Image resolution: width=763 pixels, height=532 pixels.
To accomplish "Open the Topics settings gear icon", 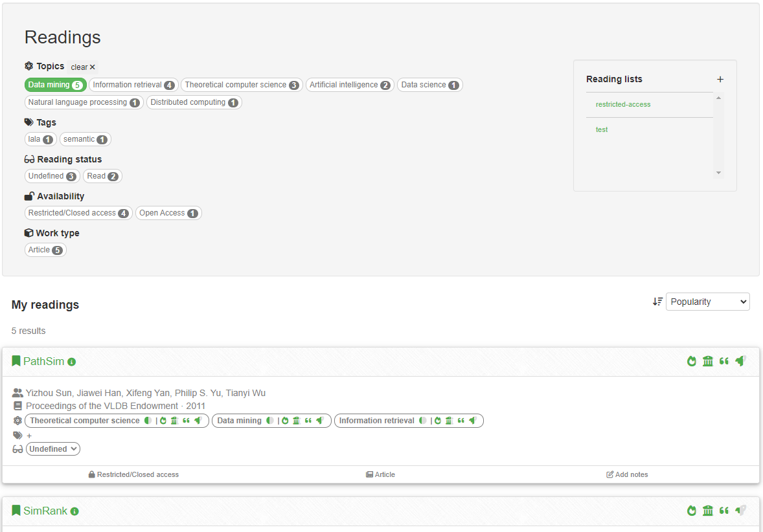I will (x=27, y=66).
